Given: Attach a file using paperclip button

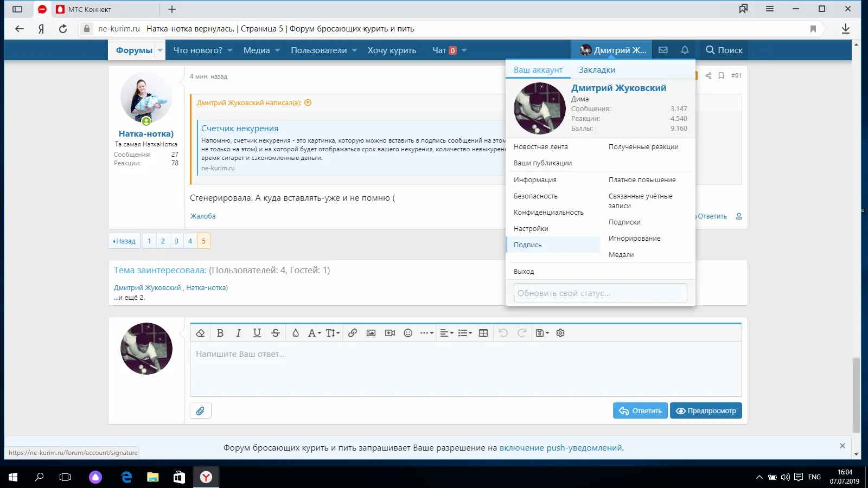Looking at the screenshot, I should pos(201,411).
